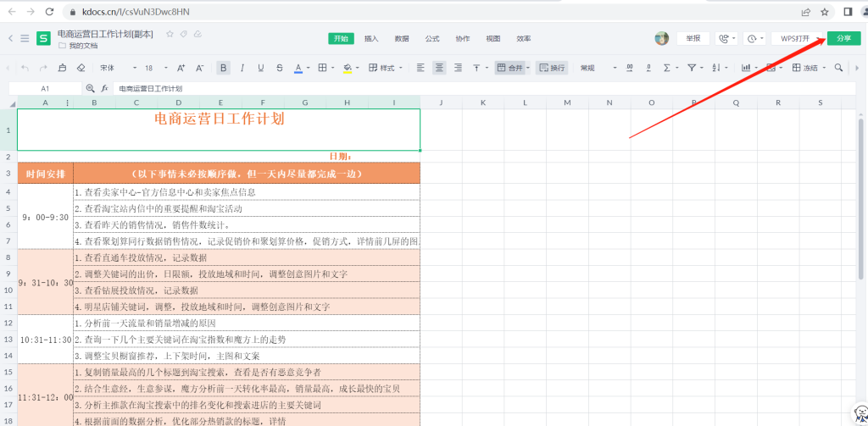Image resolution: width=868 pixels, height=426 pixels.
Task: Toggle underline formatting
Action: [261, 68]
